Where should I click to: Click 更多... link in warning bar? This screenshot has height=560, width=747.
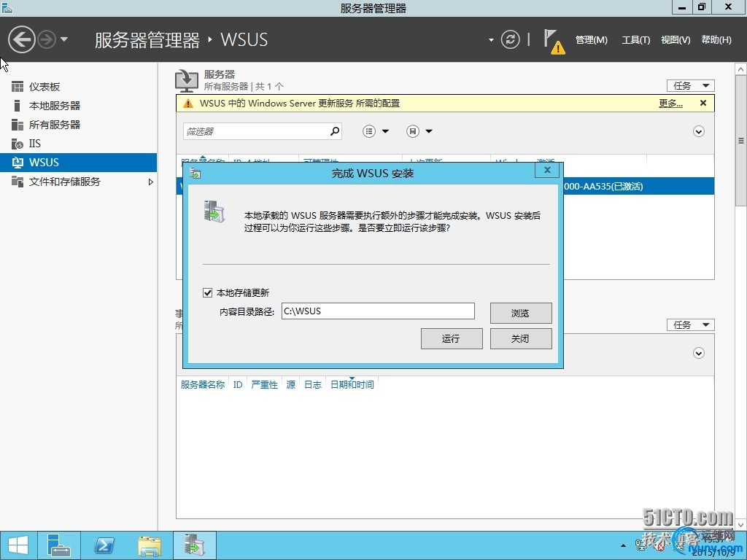point(670,104)
